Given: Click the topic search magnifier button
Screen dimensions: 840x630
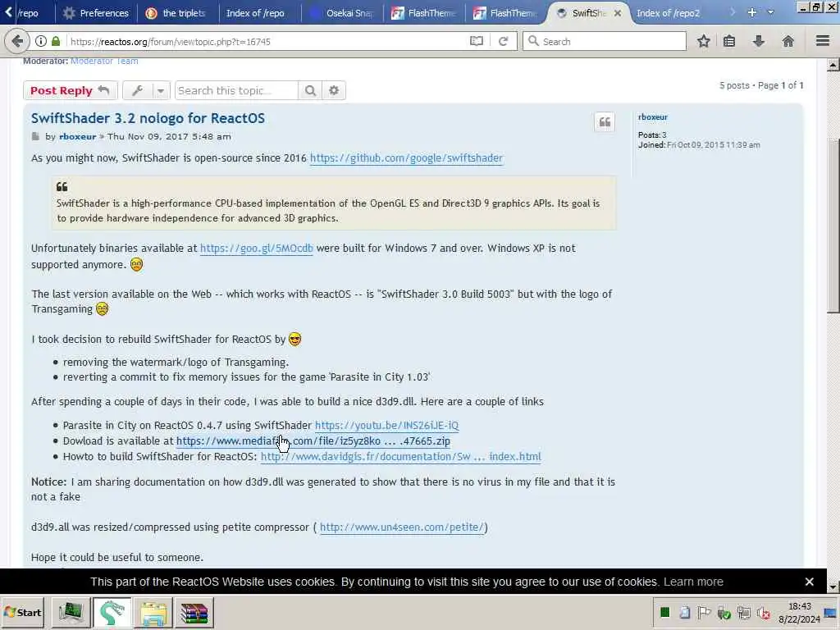Looking at the screenshot, I should coord(310,90).
